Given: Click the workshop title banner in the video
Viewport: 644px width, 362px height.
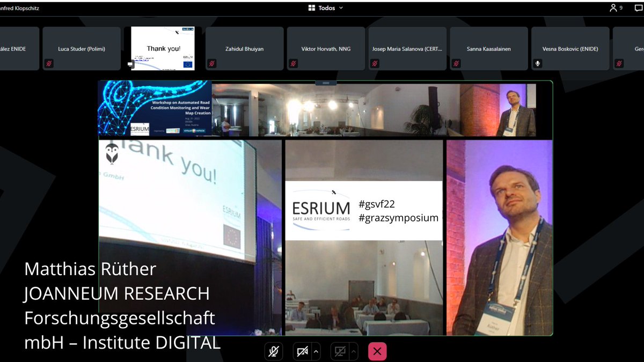Looking at the screenshot, I should [156, 109].
